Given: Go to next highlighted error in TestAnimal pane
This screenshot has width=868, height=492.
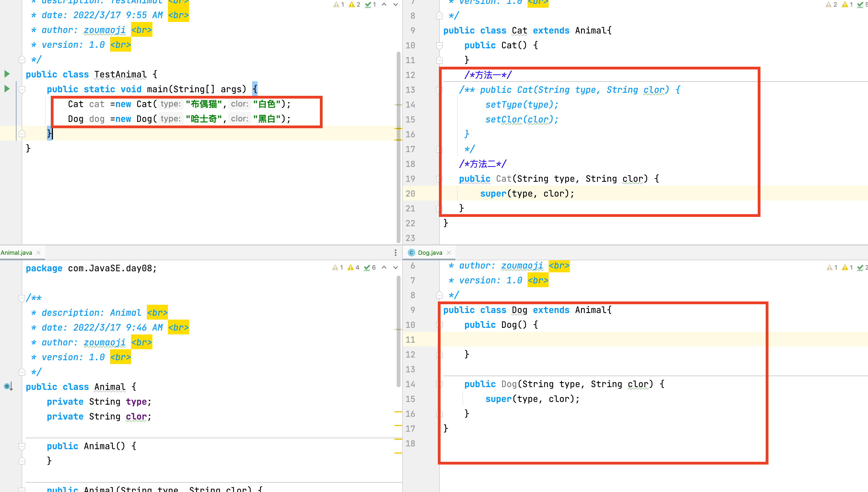Looking at the screenshot, I should [x=396, y=4].
